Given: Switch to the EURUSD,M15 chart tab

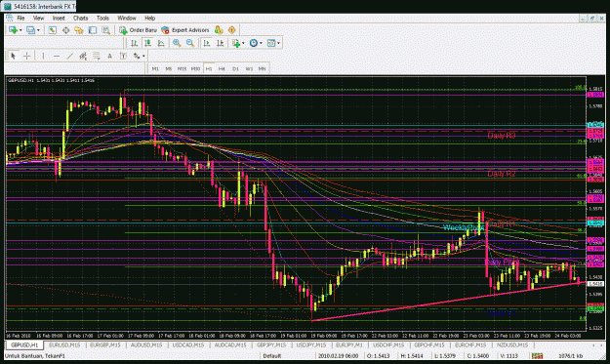Looking at the screenshot, I should coord(64,344).
